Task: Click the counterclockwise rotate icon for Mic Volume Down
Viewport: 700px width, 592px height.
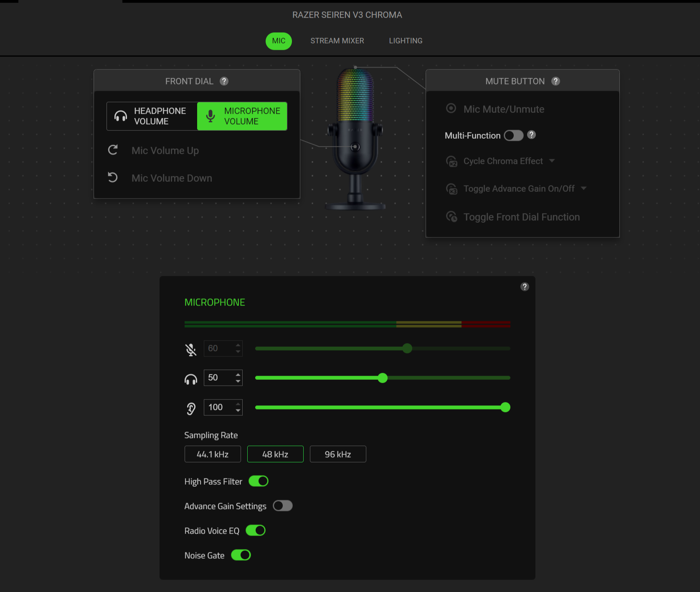Action: click(x=113, y=178)
